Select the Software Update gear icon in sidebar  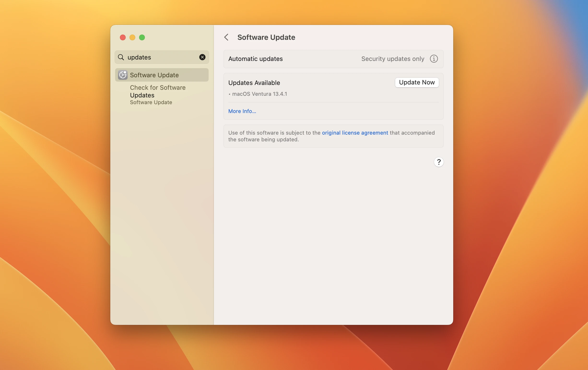point(122,75)
